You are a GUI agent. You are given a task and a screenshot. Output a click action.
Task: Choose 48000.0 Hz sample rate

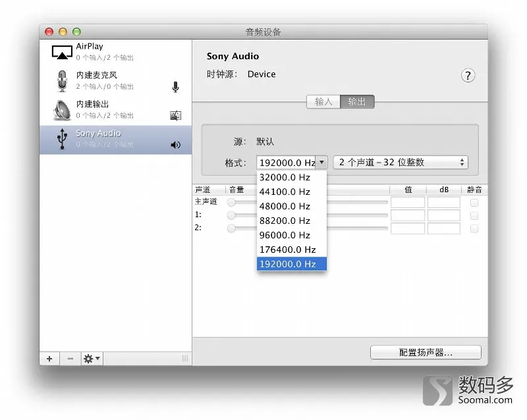[x=291, y=206]
